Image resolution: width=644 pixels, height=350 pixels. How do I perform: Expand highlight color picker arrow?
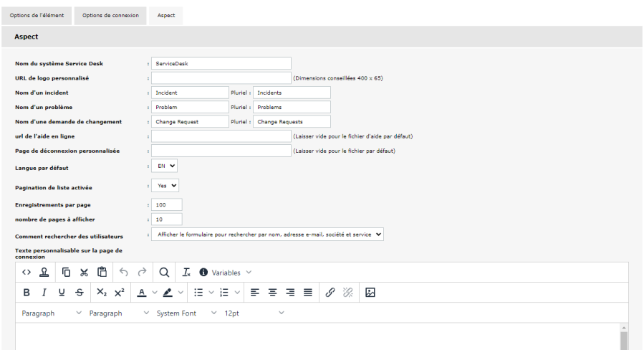click(x=181, y=293)
